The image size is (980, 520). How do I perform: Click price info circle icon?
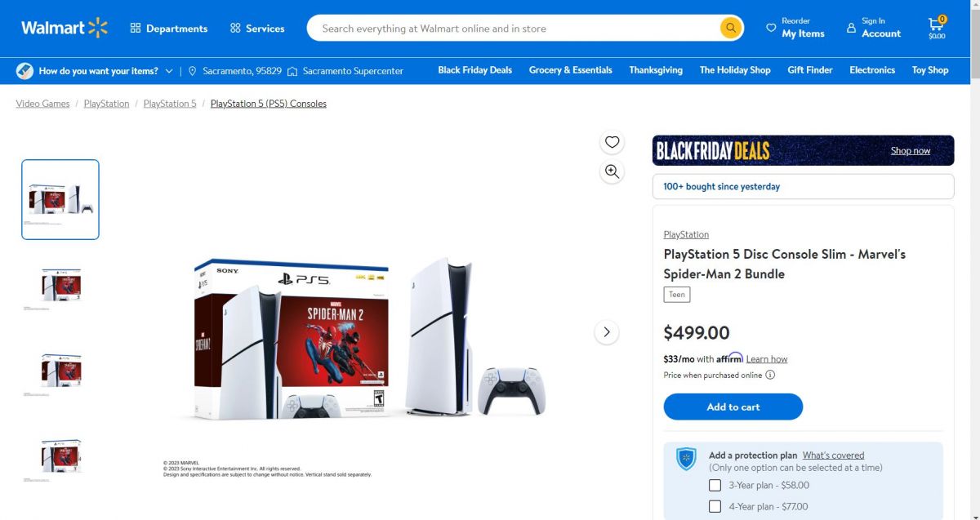[770, 376]
